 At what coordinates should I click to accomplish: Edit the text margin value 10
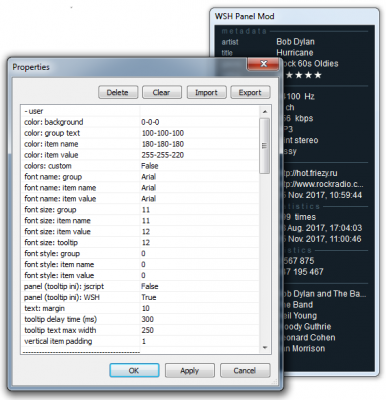[146, 308]
